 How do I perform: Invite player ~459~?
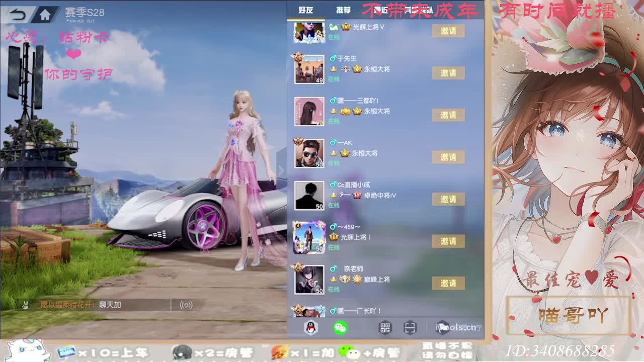tap(448, 241)
